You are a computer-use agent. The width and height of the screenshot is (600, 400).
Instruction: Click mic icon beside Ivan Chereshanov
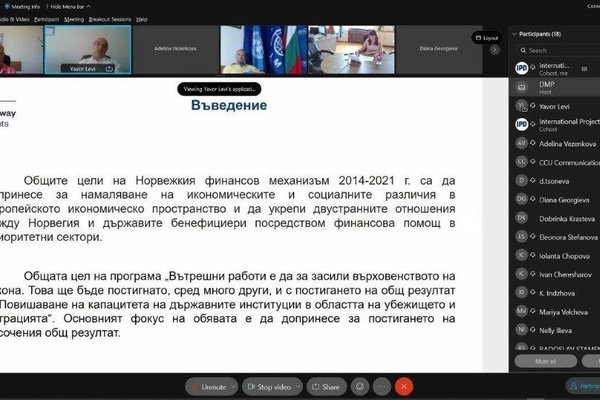pyautogui.click(x=532, y=273)
